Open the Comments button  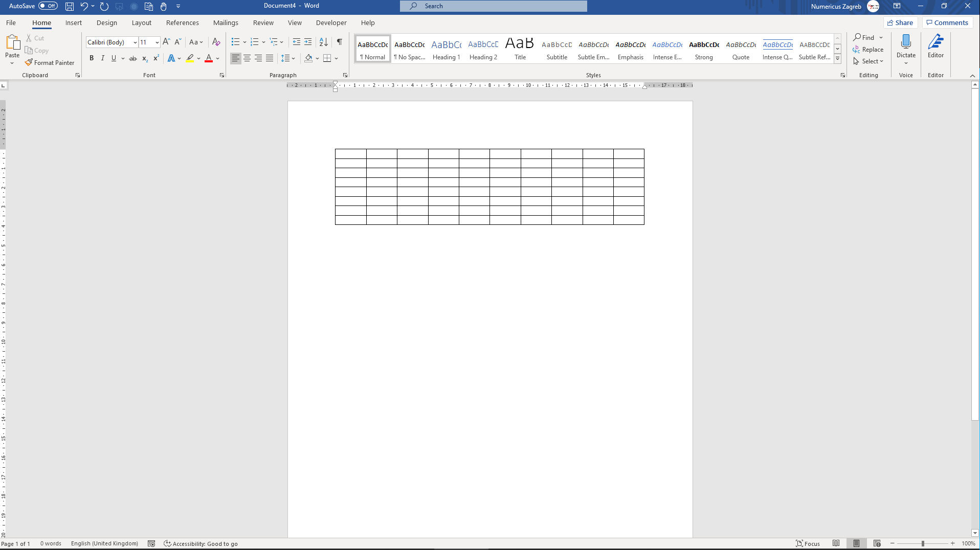[947, 22]
